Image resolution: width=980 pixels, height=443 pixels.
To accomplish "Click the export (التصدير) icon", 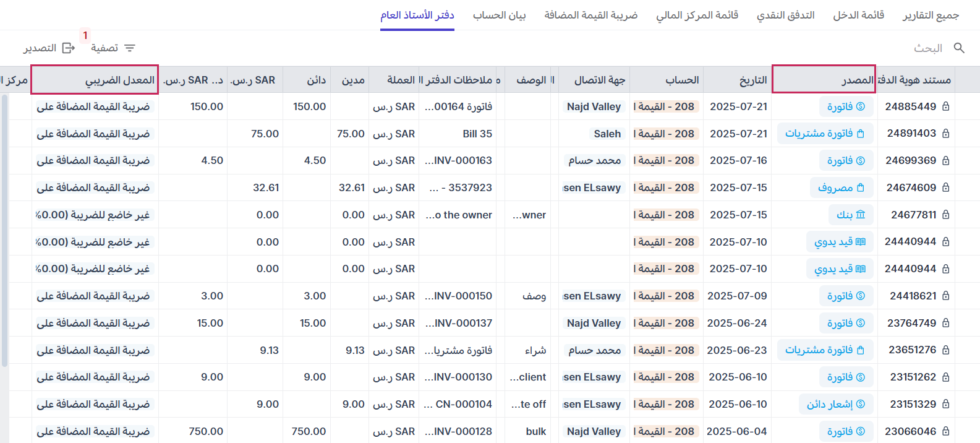I will point(69,48).
